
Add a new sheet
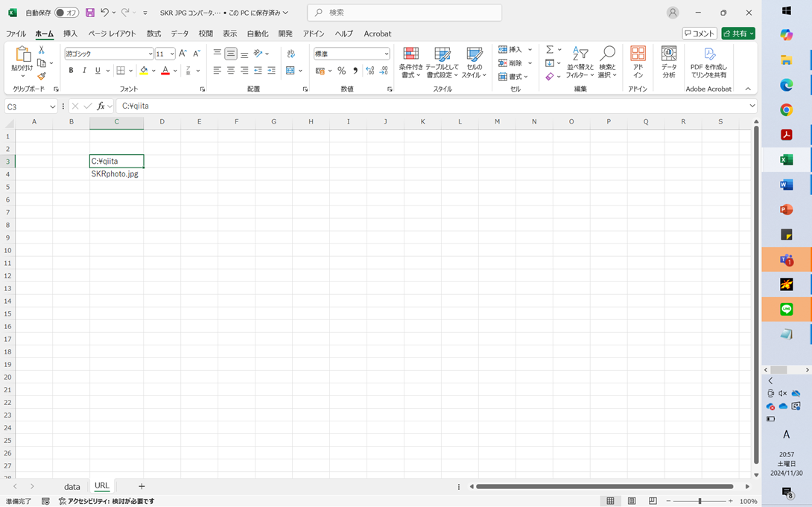click(x=142, y=486)
